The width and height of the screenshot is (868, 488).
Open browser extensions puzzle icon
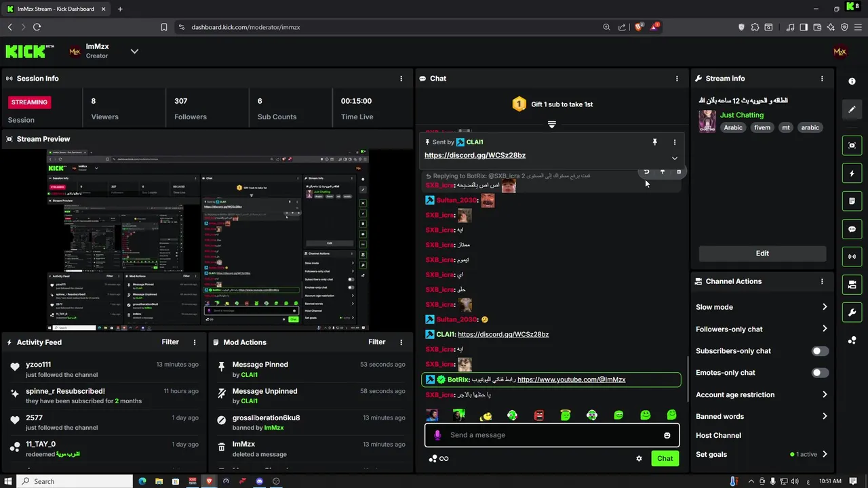(x=755, y=27)
